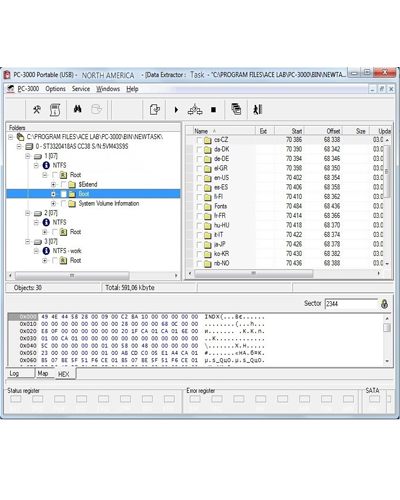The height and width of the screenshot is (500, 400).
Task: Click the hand-on-document toolbar icon
Action: tap(154, 109)
